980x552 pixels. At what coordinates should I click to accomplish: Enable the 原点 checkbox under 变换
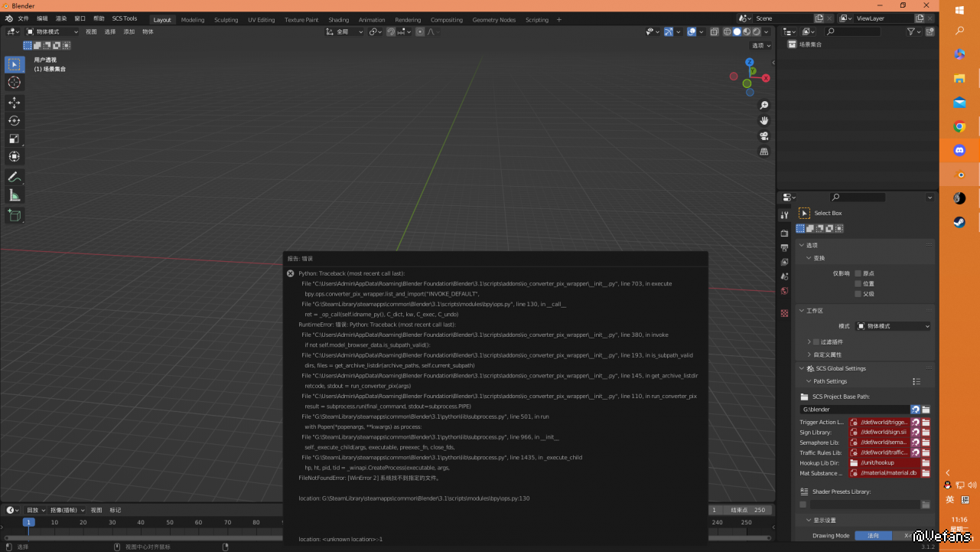(x=858, y=273)
